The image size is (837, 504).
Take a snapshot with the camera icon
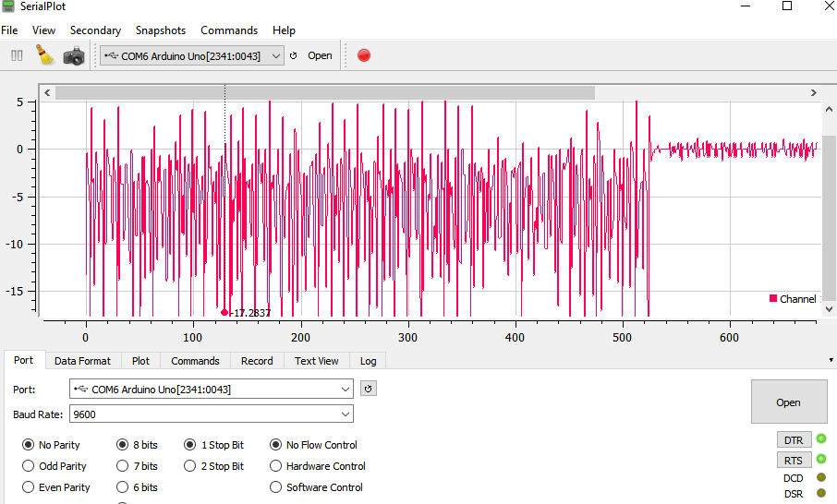74,55
